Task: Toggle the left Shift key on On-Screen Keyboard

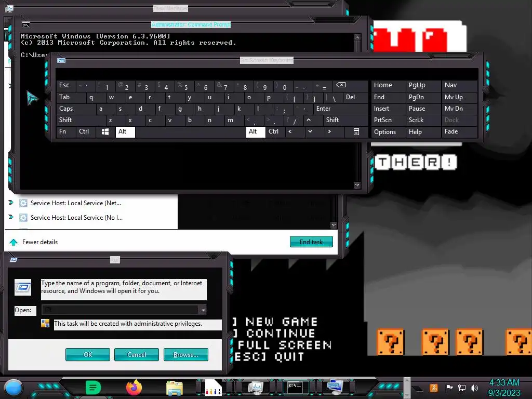Action: coord(81,120)
